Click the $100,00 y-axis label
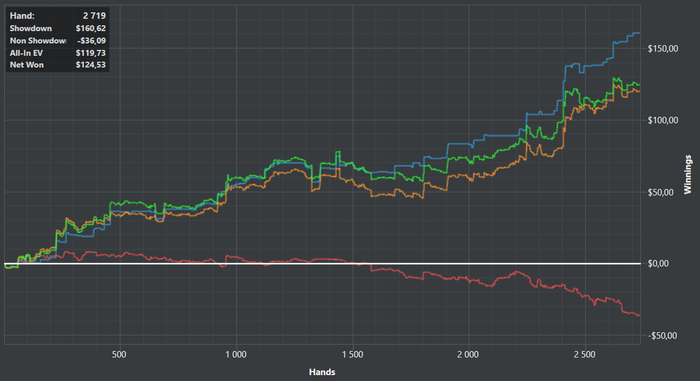The image size is (700, 381). tap(663, 120)
